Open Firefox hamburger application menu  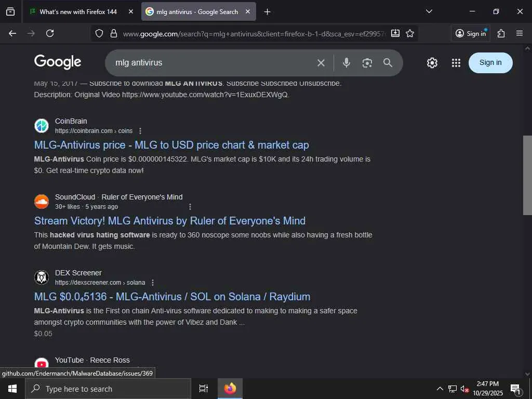[x=520, y=33]
